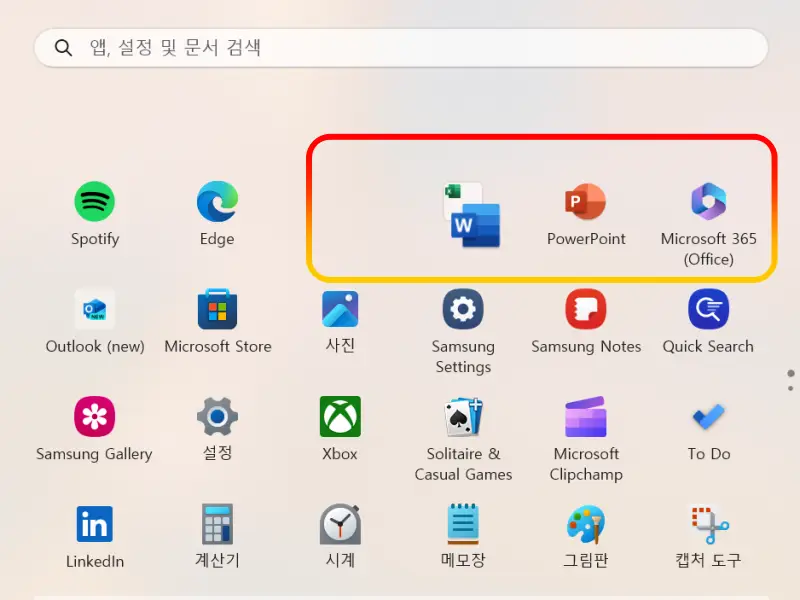Viewport: 800px width, 600px height.
Task: Launch the To Do app
Action: pyautogui.click(x=709, y=417)
